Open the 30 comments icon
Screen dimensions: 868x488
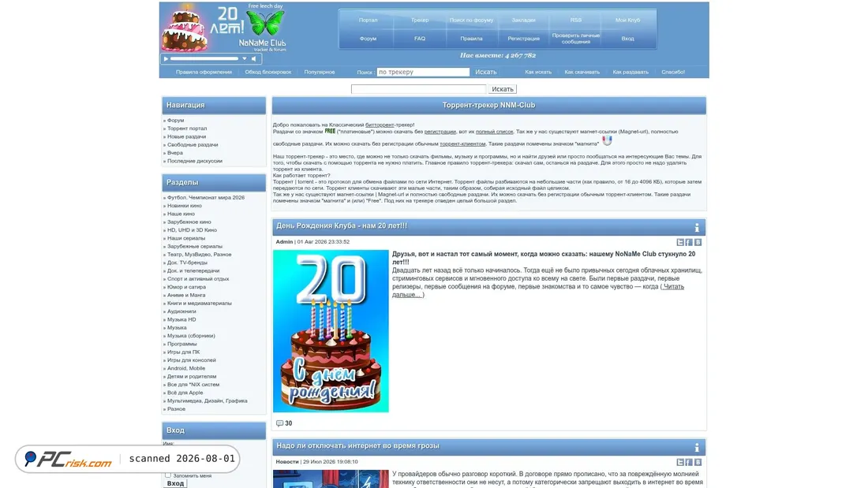point(279,423)
